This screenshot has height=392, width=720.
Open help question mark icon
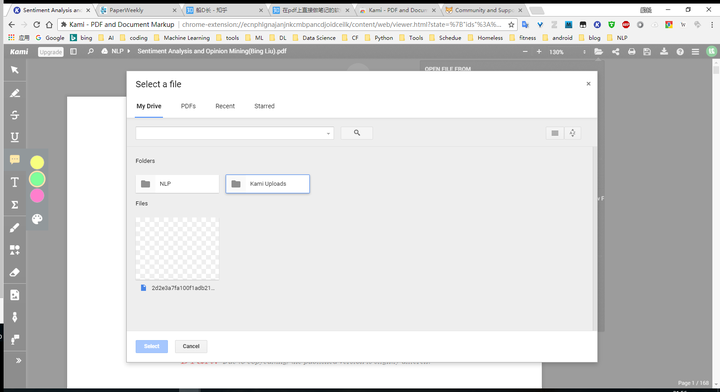[680, 52]
